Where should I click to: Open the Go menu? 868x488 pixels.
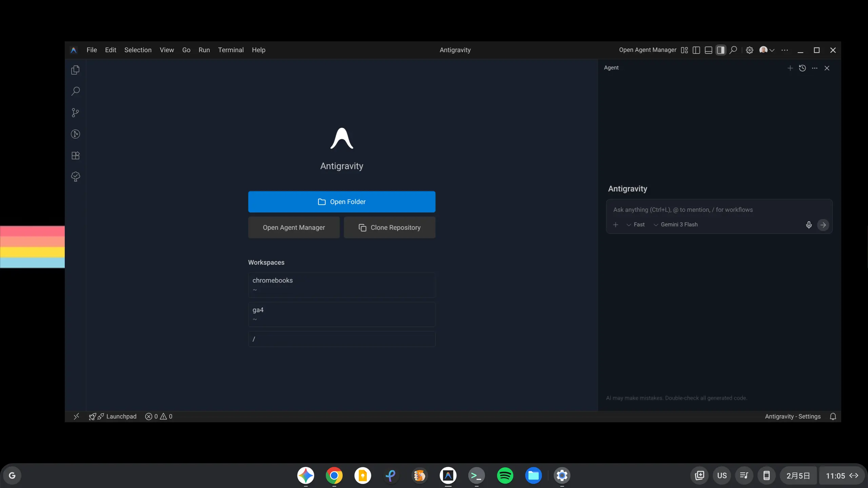pyautogui.click(x=186, y=50)
